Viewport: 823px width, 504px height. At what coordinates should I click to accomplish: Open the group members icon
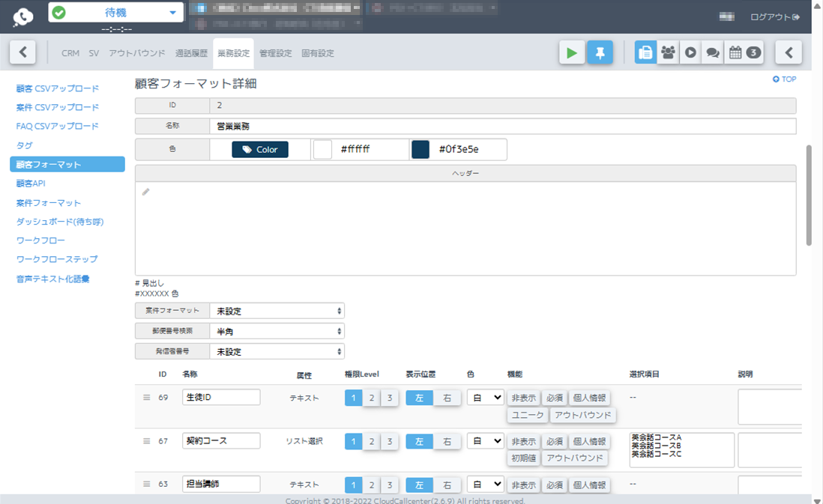[668, 52]
